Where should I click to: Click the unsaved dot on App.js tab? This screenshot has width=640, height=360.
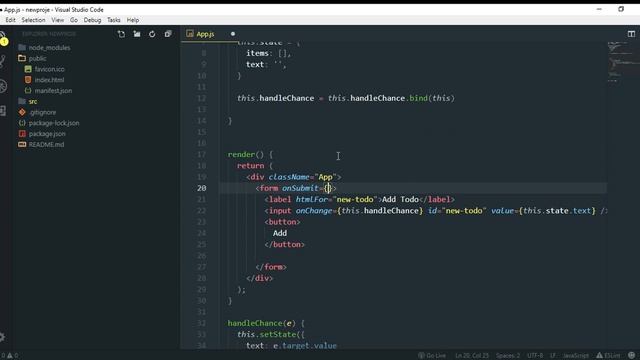click(233, 34)
